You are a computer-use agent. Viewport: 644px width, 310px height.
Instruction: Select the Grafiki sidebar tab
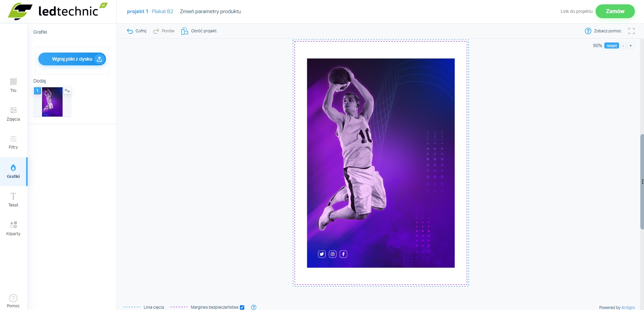[13, 172]
